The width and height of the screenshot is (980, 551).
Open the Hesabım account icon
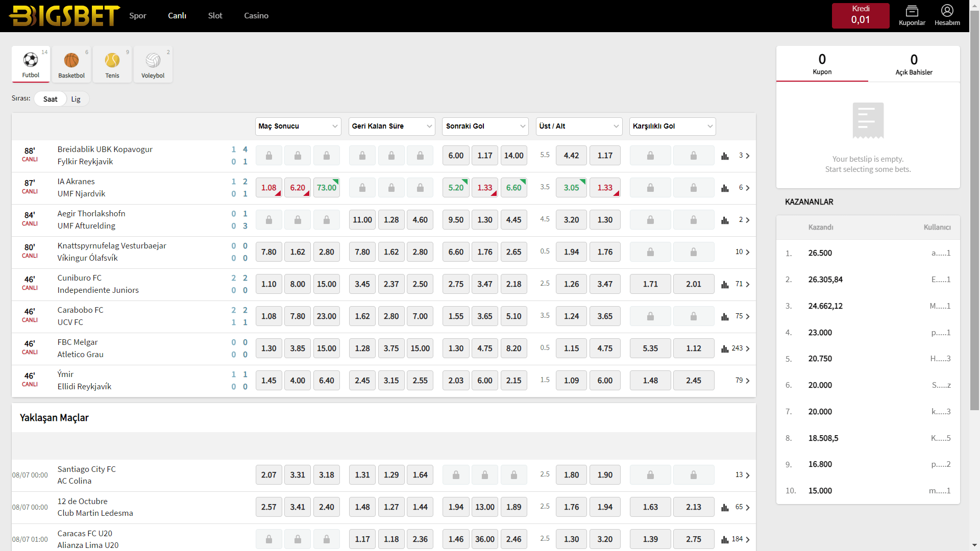click(x=947, y=15)
